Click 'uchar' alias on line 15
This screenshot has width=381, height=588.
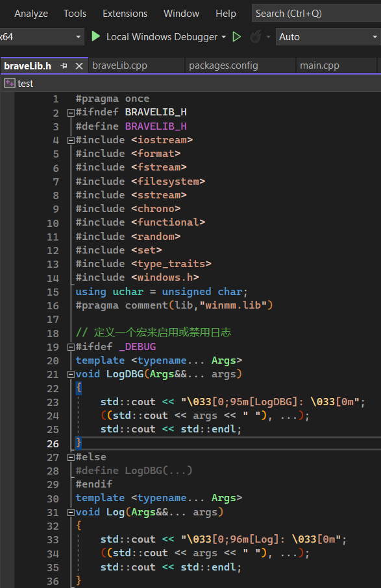(x=128, y=292)
